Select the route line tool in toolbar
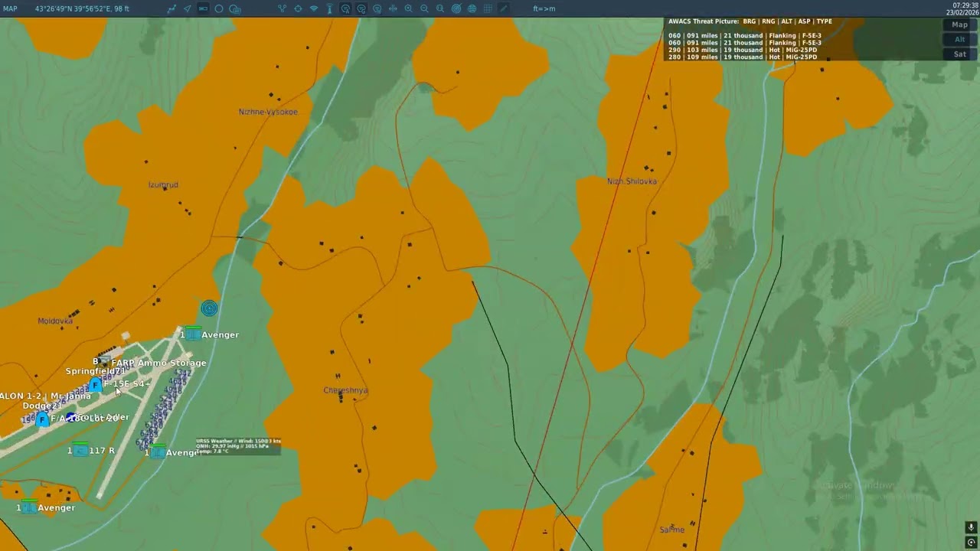The width and height of the screenshot is (980, 551). pyautogui.click(x=171, y=8)
